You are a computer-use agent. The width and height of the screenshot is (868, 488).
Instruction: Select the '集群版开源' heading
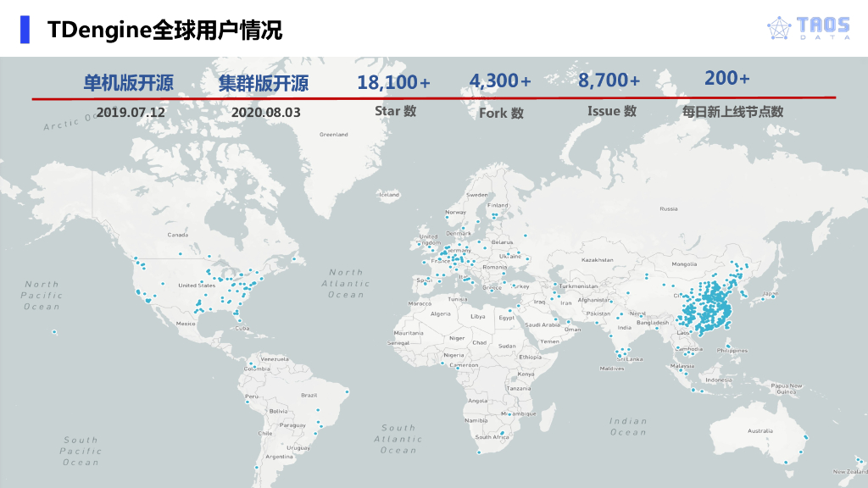point(264,84)
